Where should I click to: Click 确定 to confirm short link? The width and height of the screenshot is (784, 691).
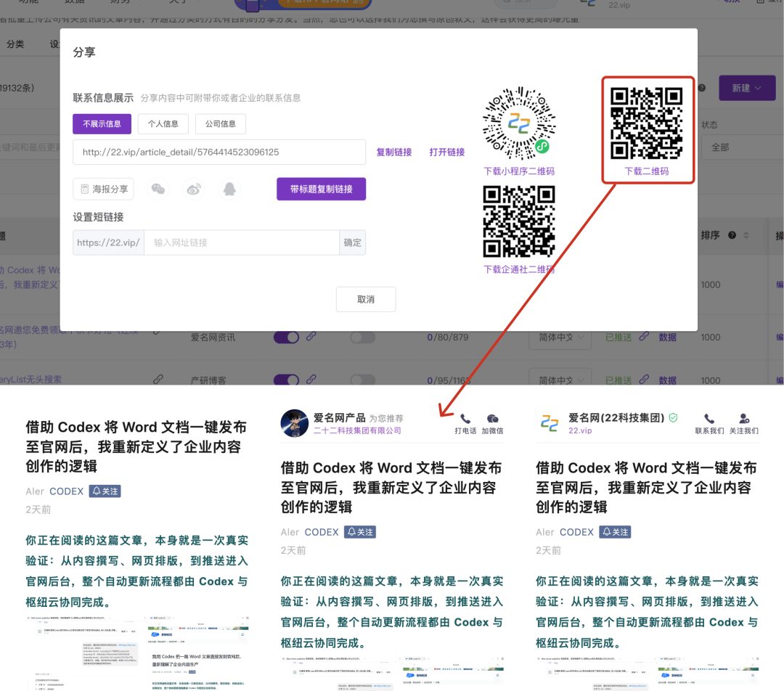[x=353, y=242]
